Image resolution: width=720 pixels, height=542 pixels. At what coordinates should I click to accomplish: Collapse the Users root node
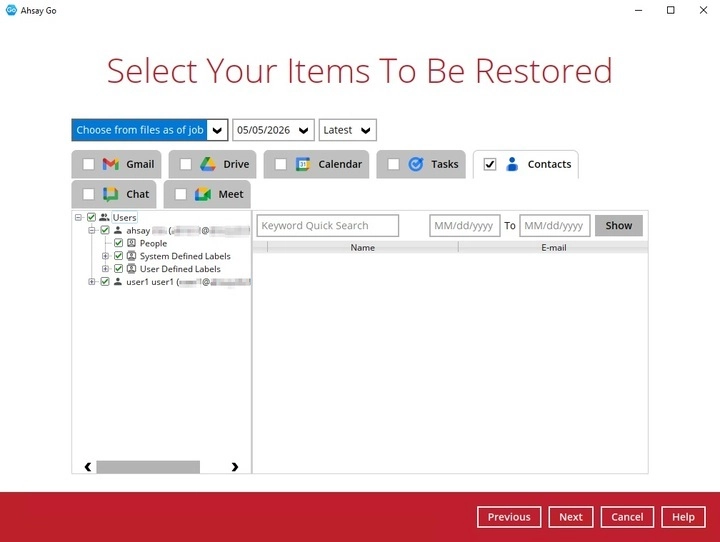click(79, 217)
